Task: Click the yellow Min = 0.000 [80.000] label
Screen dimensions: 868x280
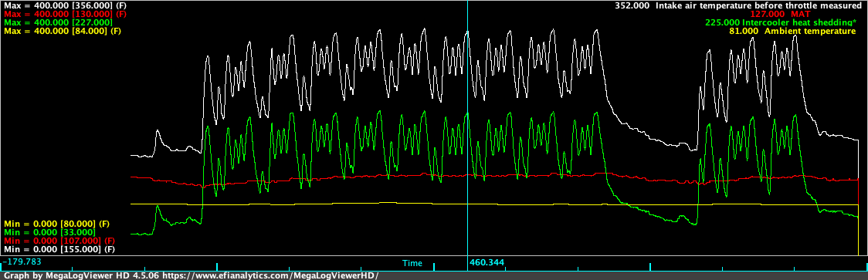Action: [x=56, y=224]
